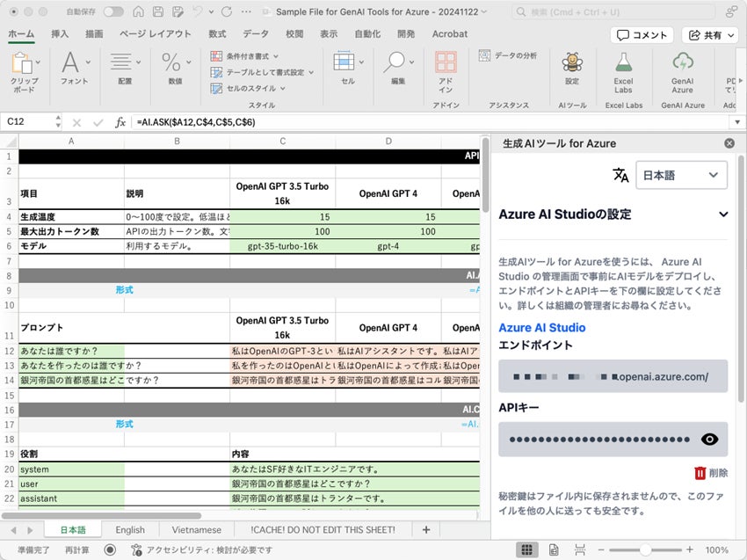Toggle the AutoSave switch
Image resolution: width=747 pixels, height=560 pixels.
click(114, 12)
